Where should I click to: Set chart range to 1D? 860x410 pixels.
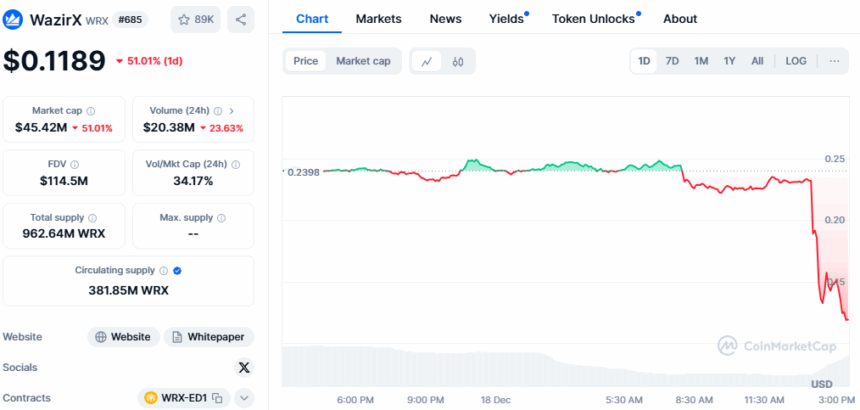[x=644, y=61]
